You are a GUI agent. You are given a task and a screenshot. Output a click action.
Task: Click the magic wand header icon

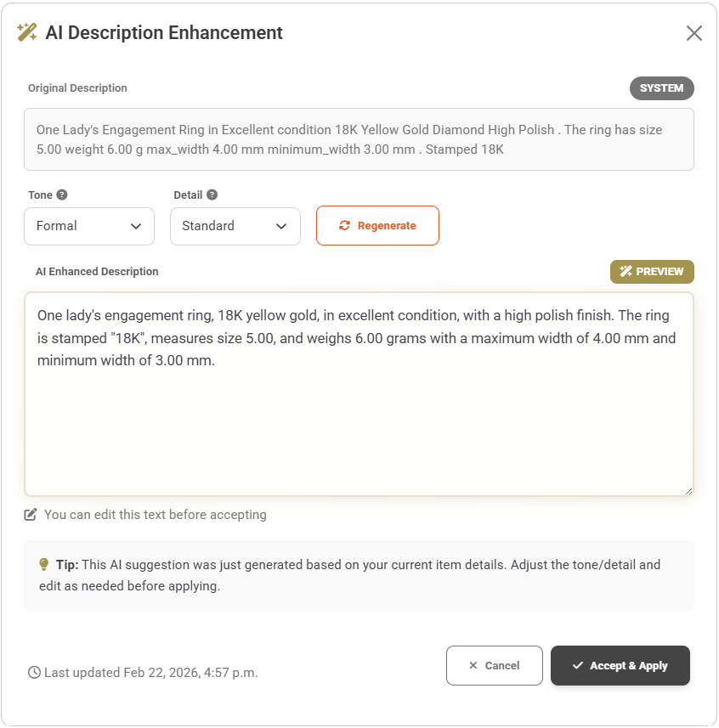[x=25, y=32]
